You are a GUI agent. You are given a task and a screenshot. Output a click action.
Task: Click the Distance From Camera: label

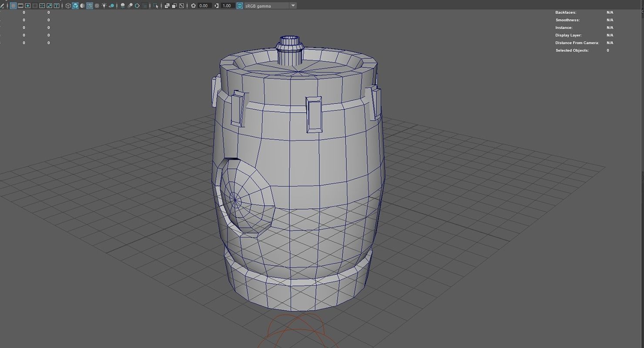tap(577, 43)
